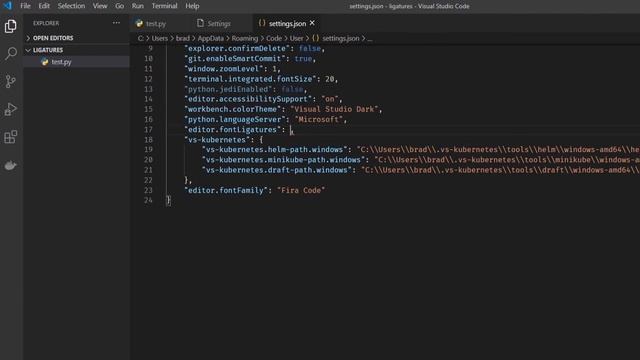Click "Fira Code" font family value
The width and height of the screenshot is (640, 360).
301,191
